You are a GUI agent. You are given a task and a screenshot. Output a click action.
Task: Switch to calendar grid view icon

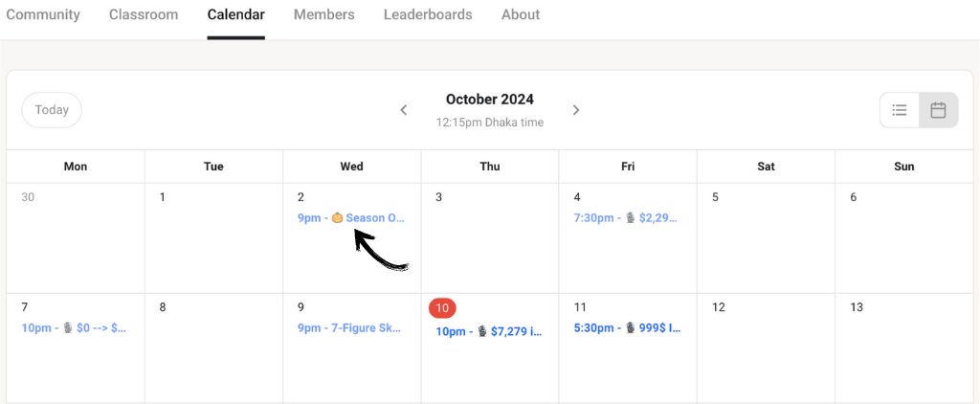[938, 110]
